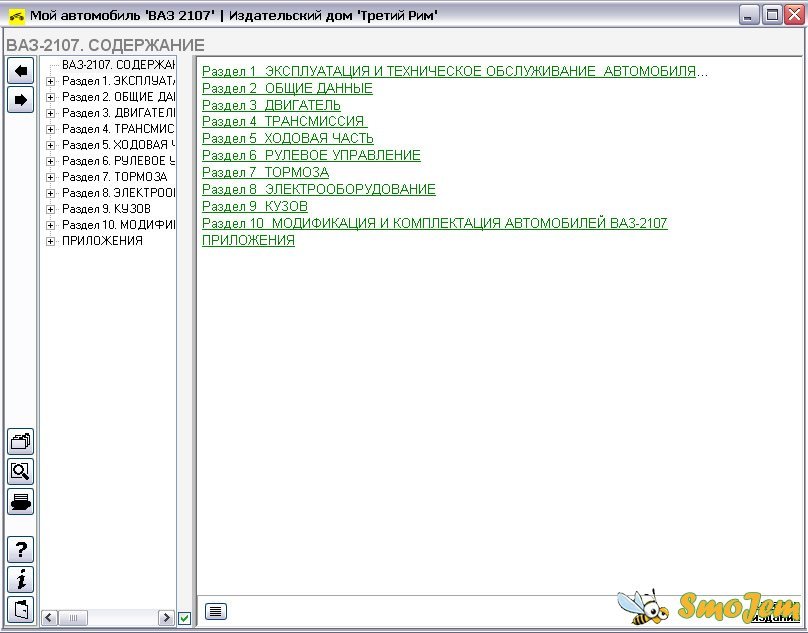Image resolution: width=808 pixels, height=633 pixels.
Task: Open search with the magnifier icon
Action: [20, 471]
